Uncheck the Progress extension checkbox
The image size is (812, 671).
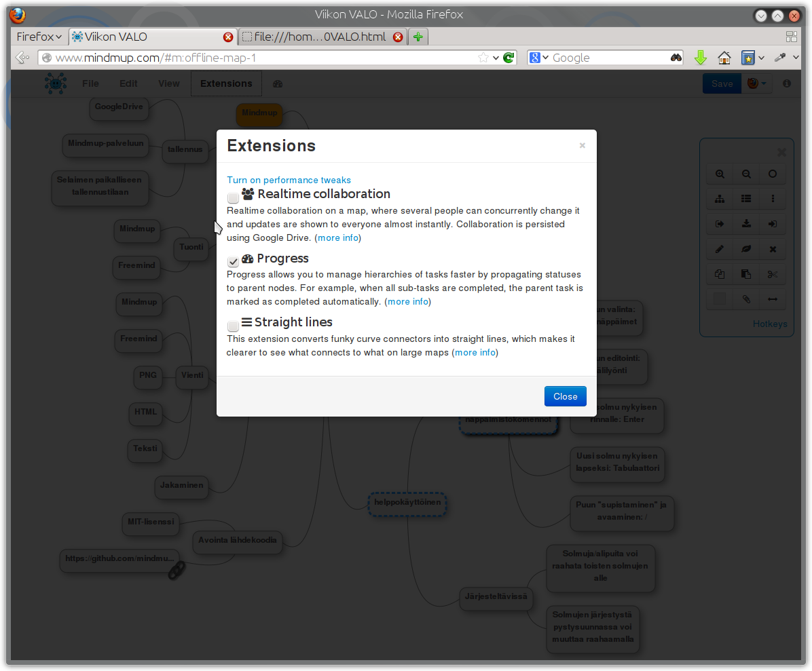click(x=233, y=261)
